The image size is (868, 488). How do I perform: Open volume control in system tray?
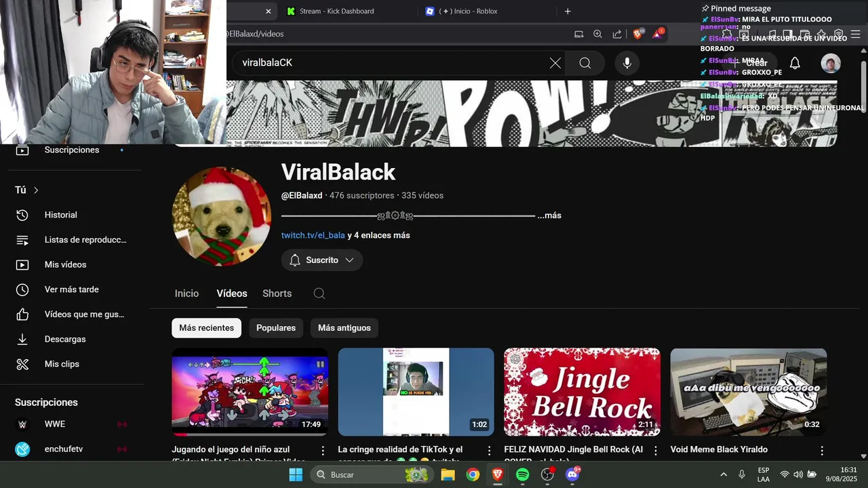click(798, 474)
